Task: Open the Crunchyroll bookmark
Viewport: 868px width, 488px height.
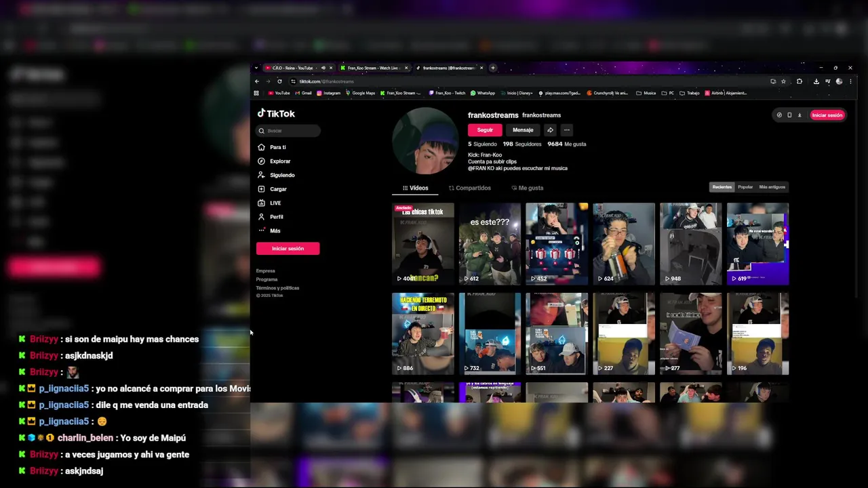Action: point(608,93)
